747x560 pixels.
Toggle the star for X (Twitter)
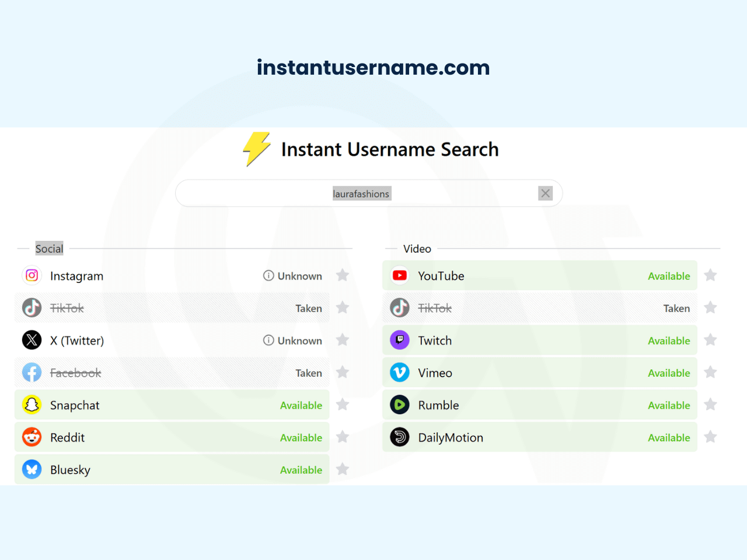[x=343, y=340]
